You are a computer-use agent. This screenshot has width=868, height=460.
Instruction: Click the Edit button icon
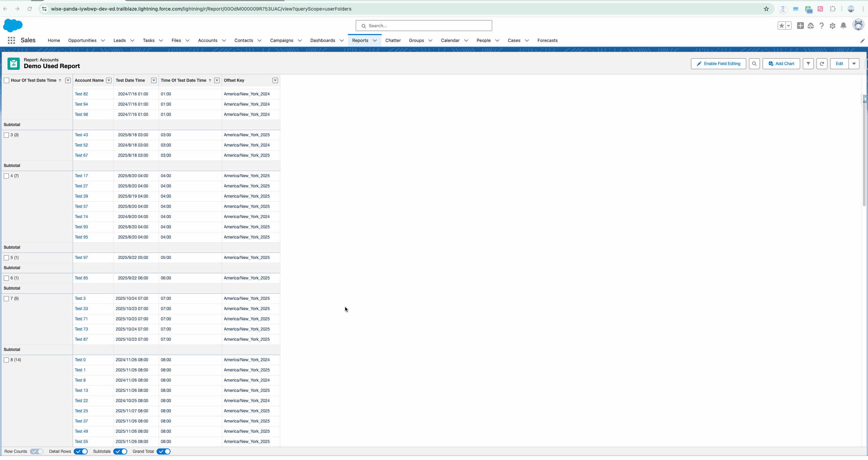(839, 64)
